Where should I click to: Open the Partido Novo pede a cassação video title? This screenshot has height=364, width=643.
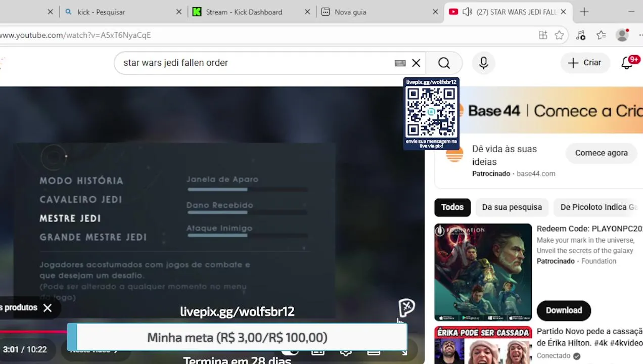point(589,337)
